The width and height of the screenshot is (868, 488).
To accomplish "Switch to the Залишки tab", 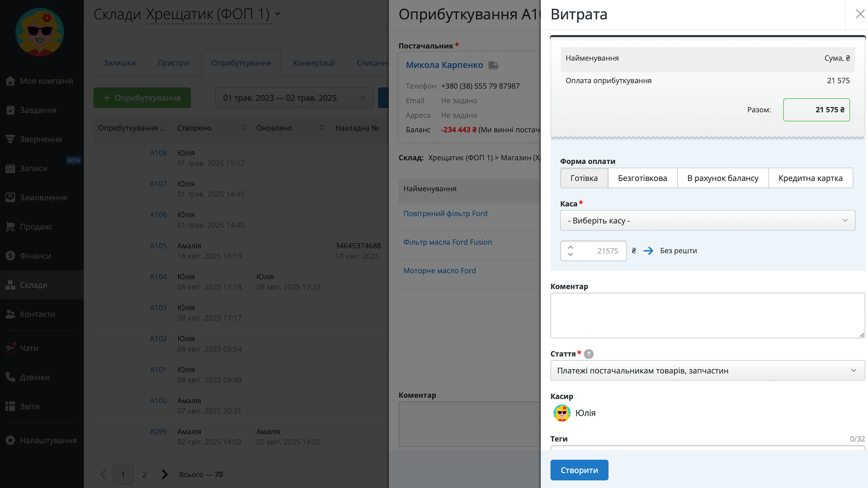I will 120,63.
